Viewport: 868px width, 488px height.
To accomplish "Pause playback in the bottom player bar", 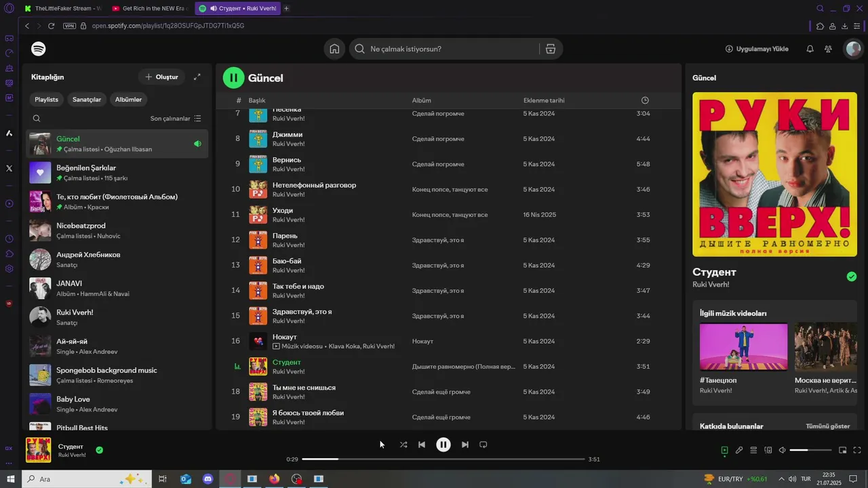I will [x=443, y=445].
